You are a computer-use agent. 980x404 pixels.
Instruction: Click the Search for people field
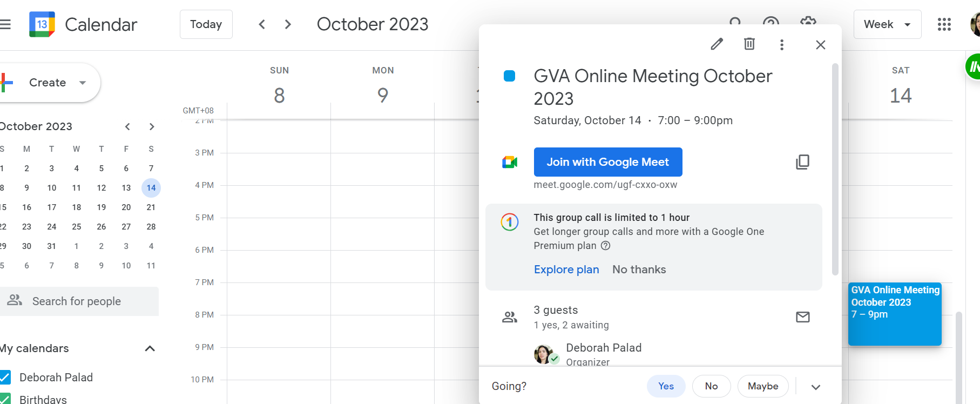coord(79,301)
